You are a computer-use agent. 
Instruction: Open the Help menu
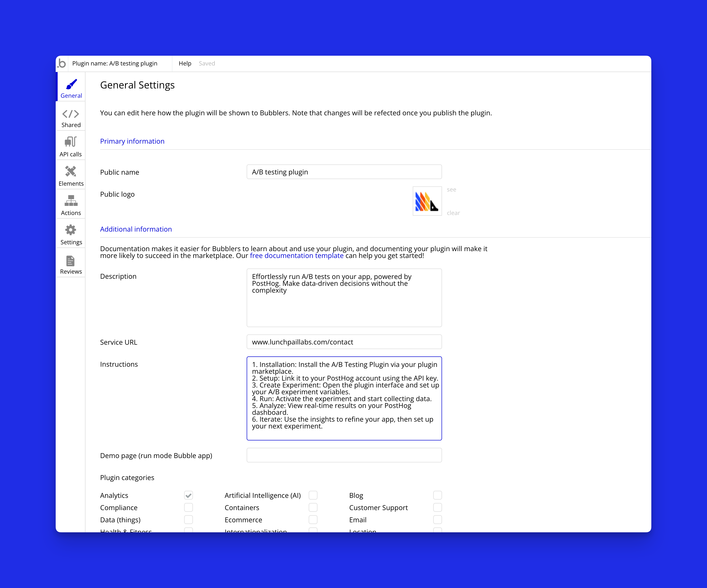click(185, 63)
